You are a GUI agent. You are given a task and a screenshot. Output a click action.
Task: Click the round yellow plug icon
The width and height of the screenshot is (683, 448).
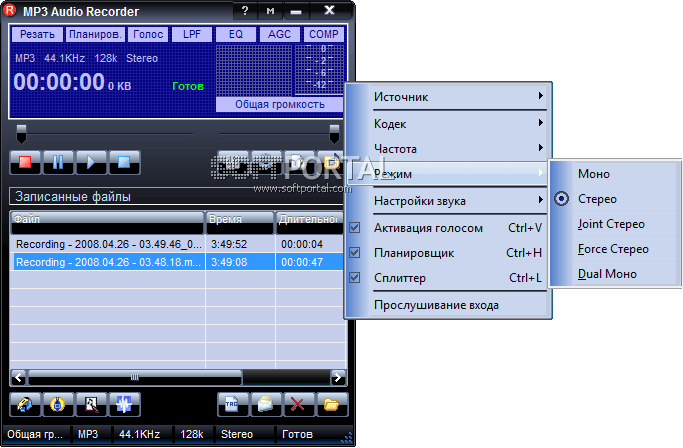click(58, 404)
